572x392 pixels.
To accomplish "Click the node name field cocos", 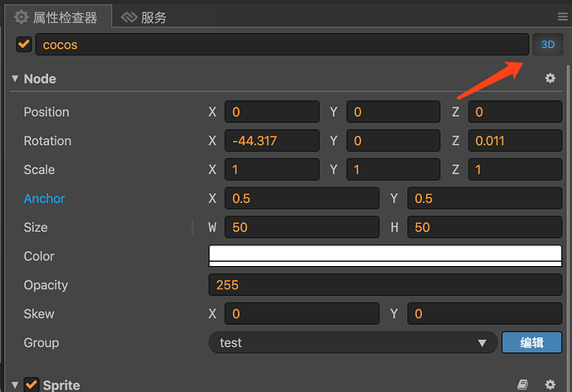I will [282, 45].
